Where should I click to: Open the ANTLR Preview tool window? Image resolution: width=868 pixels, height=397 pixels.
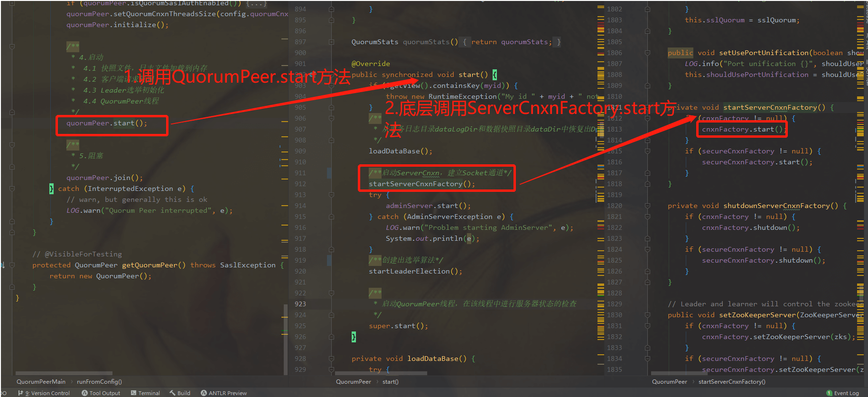click(224, 393)
